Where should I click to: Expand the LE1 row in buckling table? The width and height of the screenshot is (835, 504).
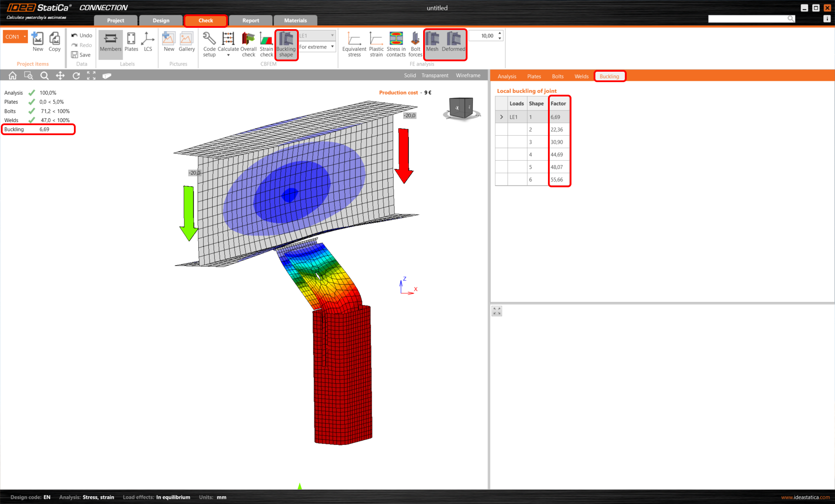(x=501, y=117)
